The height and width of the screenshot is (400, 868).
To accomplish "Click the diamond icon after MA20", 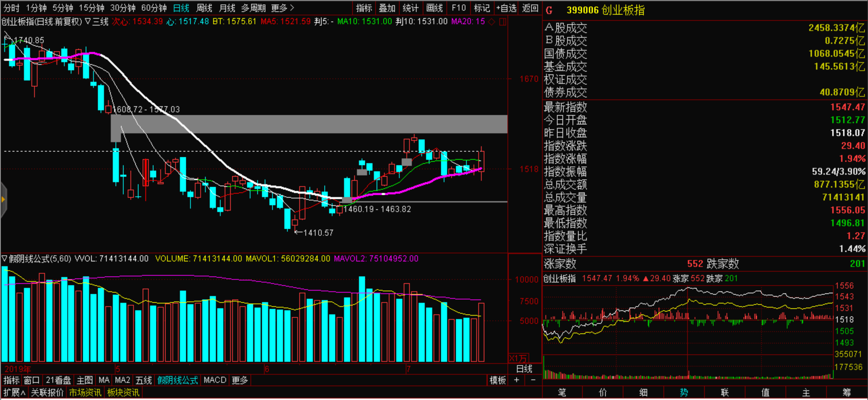I will tap(492, 22).
